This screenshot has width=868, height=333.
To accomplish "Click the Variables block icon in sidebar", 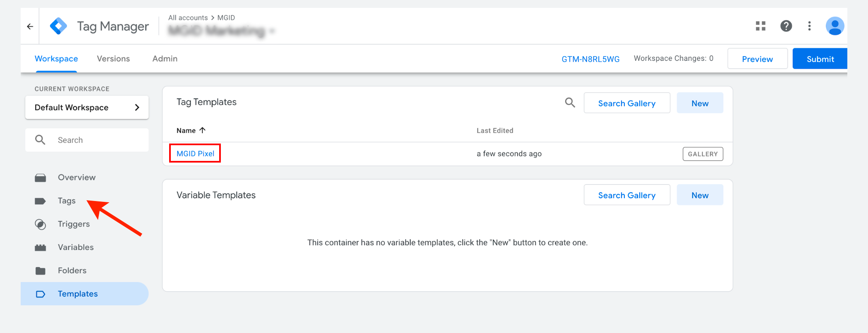I will [40, 247].
